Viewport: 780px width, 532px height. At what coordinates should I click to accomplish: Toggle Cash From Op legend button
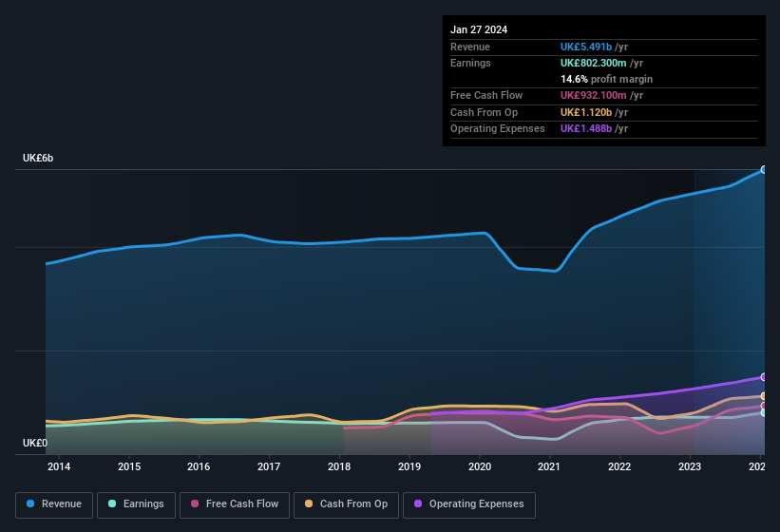coord(346,505)
